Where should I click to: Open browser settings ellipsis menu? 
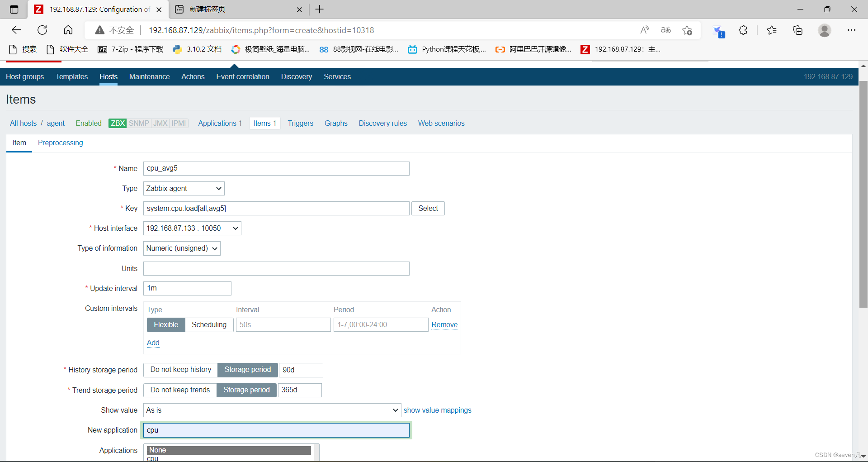pyautogui.click(x=851, y=30)
